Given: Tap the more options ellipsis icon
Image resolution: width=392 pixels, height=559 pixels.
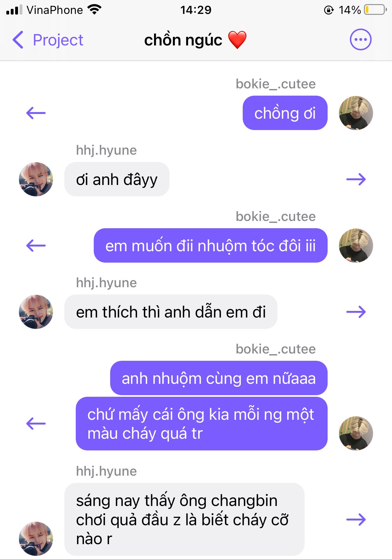Looking at the screenshot, I should (x=360, y=40).
